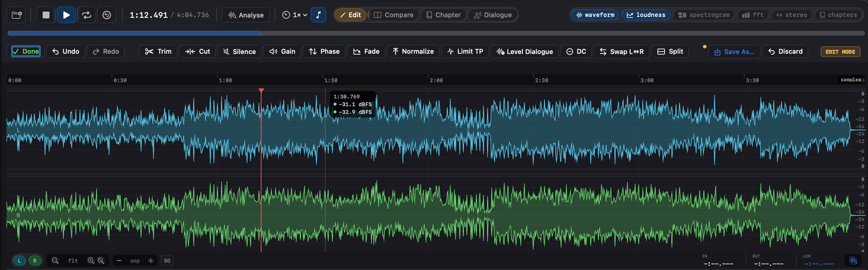Click the waveform inspect icon bottom right

[853, 261]
